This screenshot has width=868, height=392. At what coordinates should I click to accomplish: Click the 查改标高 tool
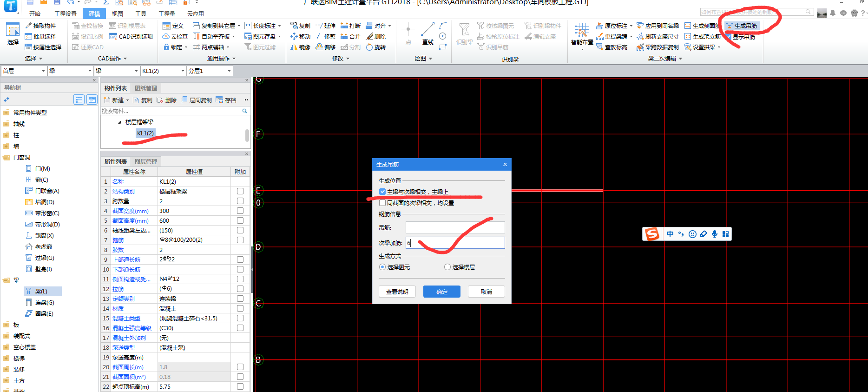612,47
